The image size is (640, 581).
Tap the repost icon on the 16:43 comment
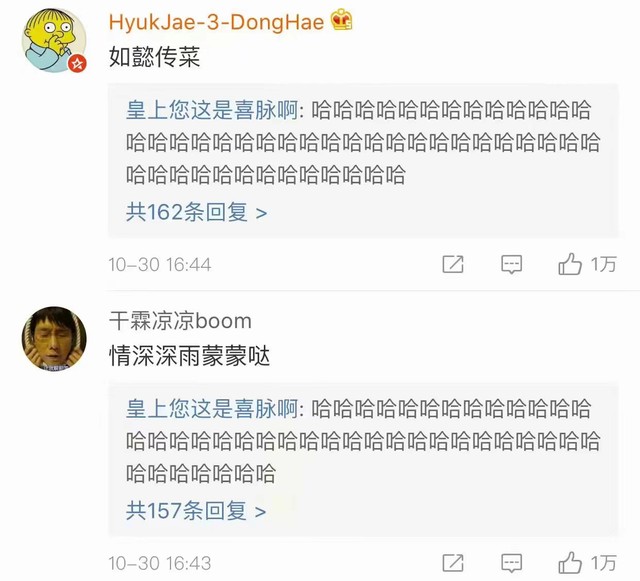point(453,563)
